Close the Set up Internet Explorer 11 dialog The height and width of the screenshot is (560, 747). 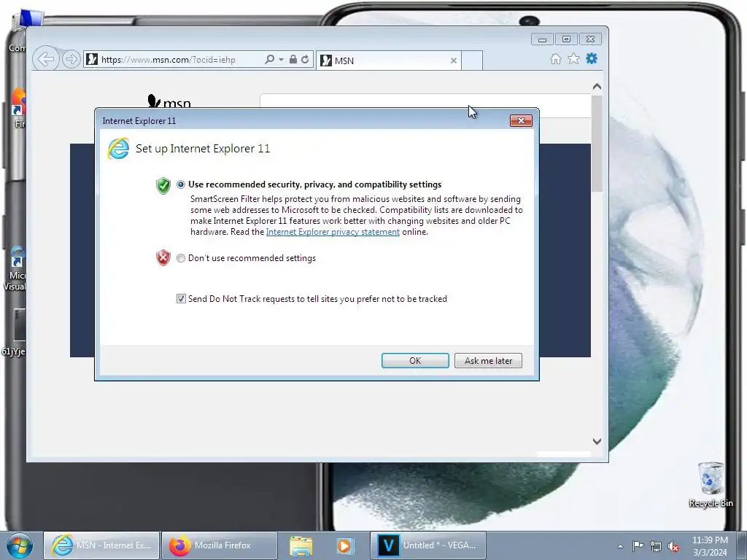(521, 120)
